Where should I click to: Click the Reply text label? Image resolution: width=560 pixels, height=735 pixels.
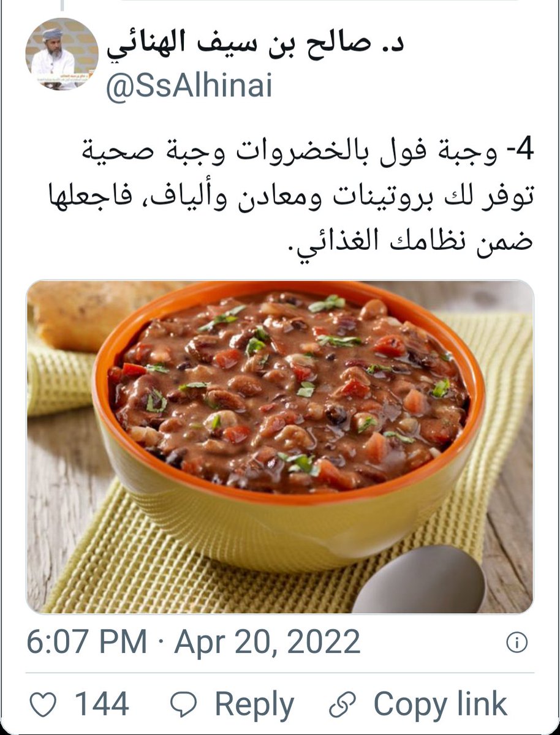(254, 704)
